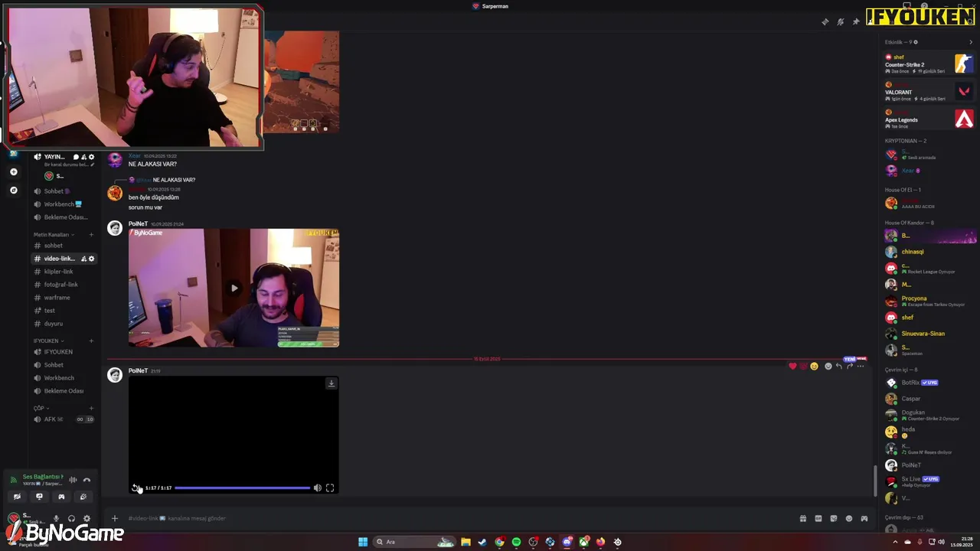Download the video attachment

[x=331, y=383]
